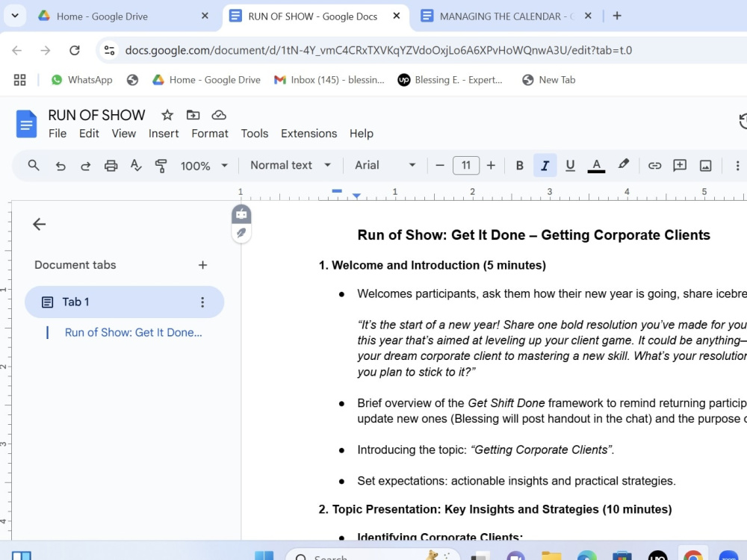This screenshot has width=747, height=560.
Task: Open the apps grid in bookmarks bar
Action: 19,80
